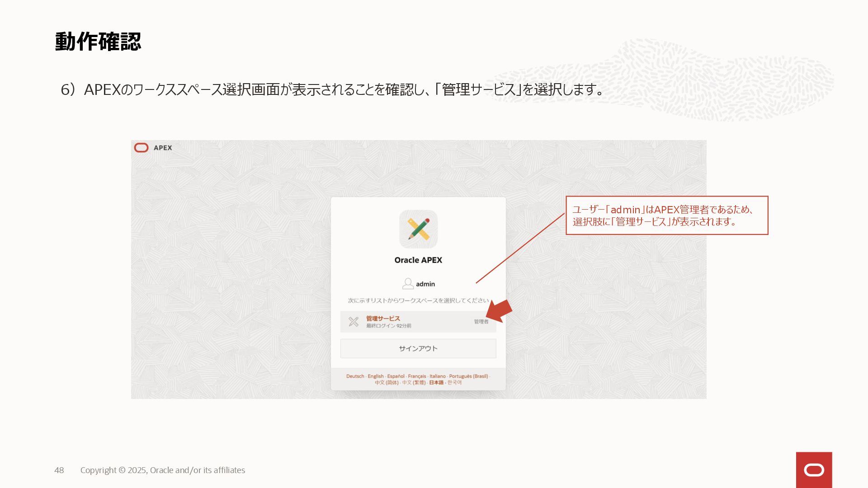This screenshot has height=488, width=868.
Task: Click the red Oracle logo on slide footer
Action: (x=814, y=470)
